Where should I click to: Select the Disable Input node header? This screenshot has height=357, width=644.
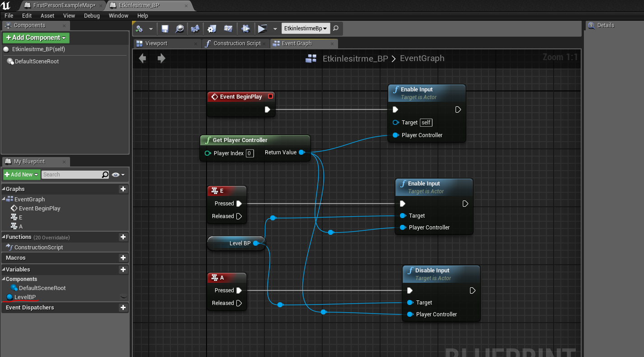click(441, 274)
